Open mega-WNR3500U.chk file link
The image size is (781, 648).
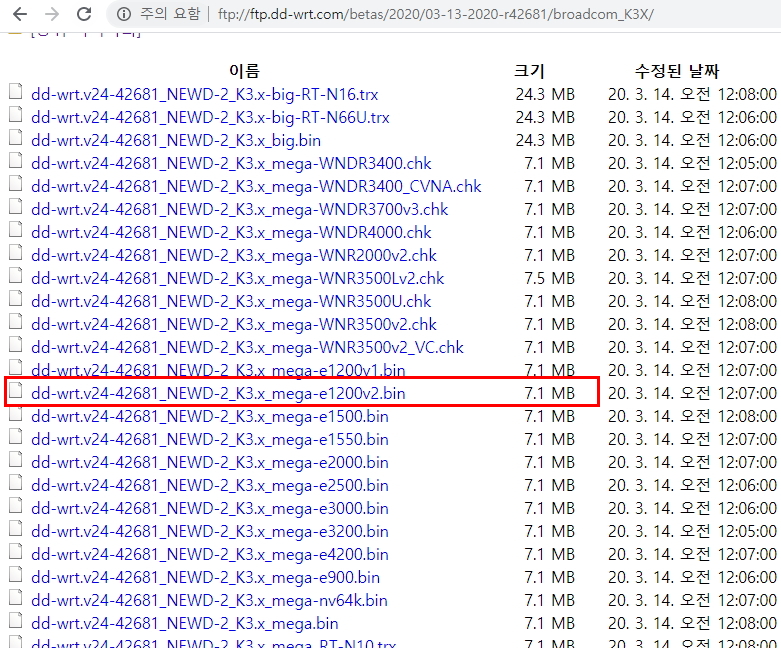(231, 301)
